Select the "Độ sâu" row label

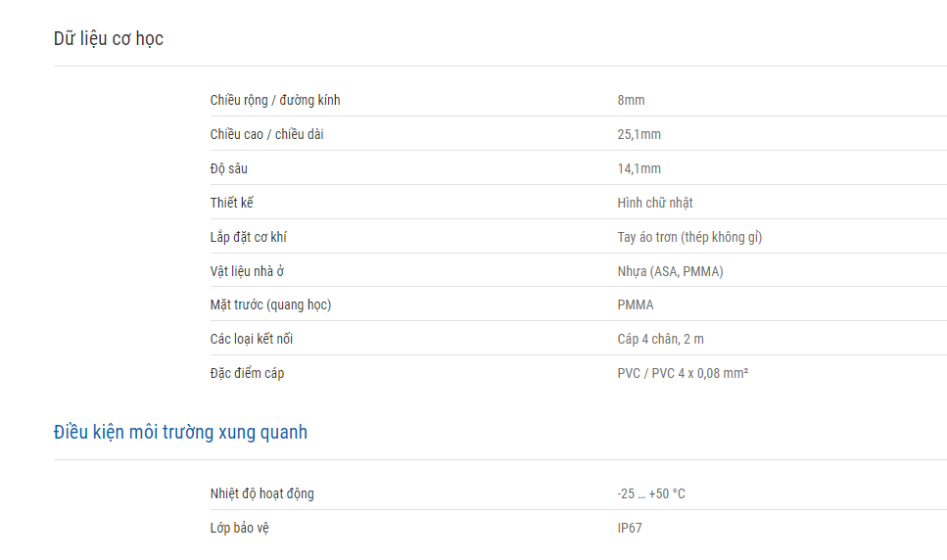pyautogui.click(x=229, y=168)
